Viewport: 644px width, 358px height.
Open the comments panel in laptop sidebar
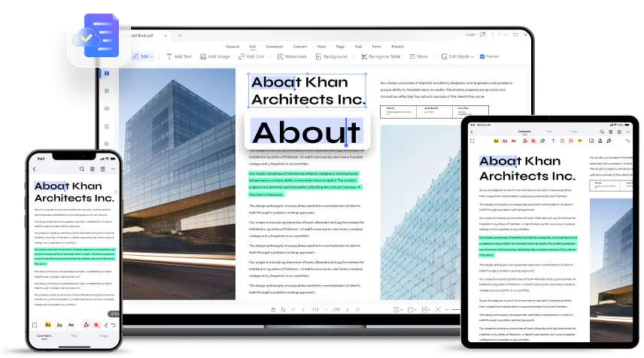click(107, 109)
